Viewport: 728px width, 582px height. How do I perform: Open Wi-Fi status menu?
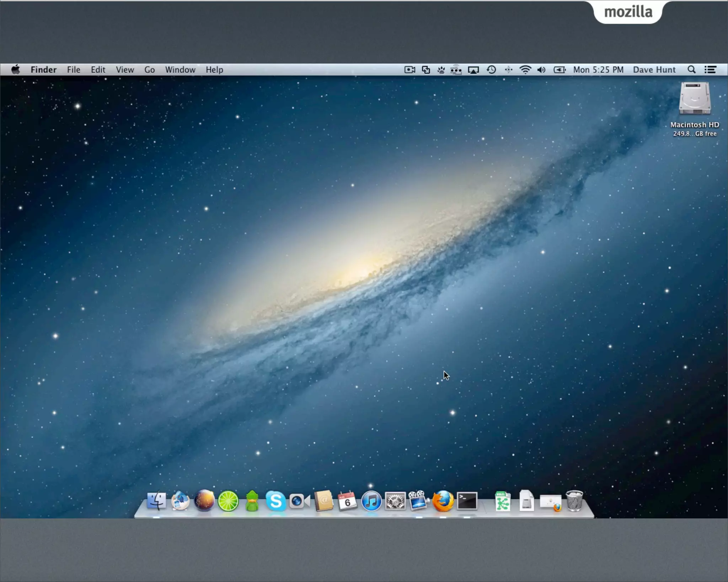pos(525,70)
